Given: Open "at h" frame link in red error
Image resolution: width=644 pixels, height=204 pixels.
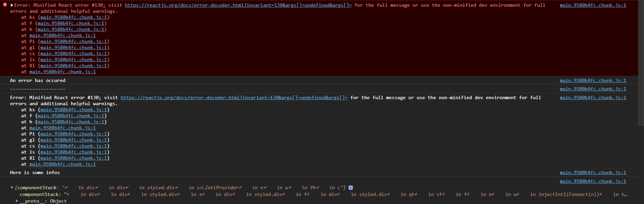Looking at the screenshot, I should pyautogui.click(x=71, y=29).
